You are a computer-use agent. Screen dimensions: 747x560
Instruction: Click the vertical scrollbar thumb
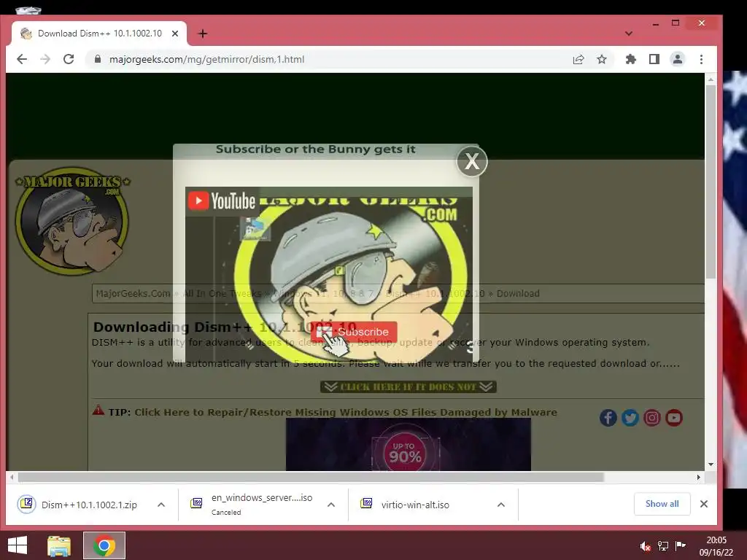coord(711,182)
